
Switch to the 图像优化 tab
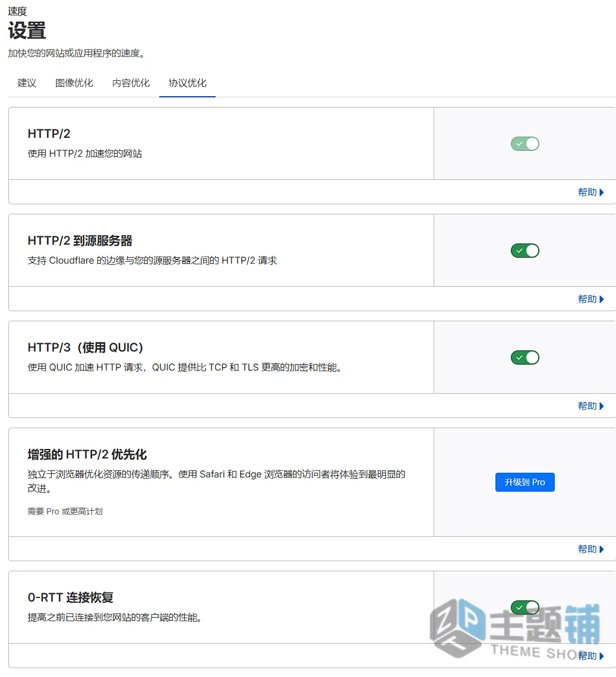point(74,83)
